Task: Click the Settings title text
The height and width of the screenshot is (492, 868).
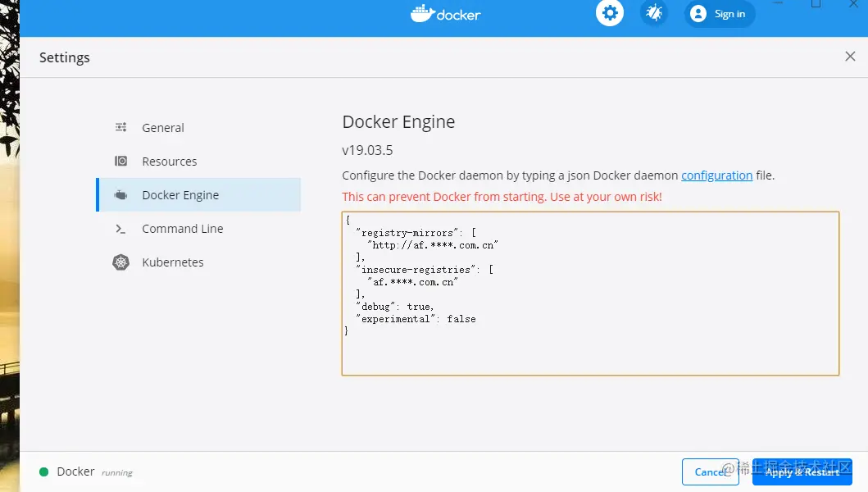Action: 64,57
